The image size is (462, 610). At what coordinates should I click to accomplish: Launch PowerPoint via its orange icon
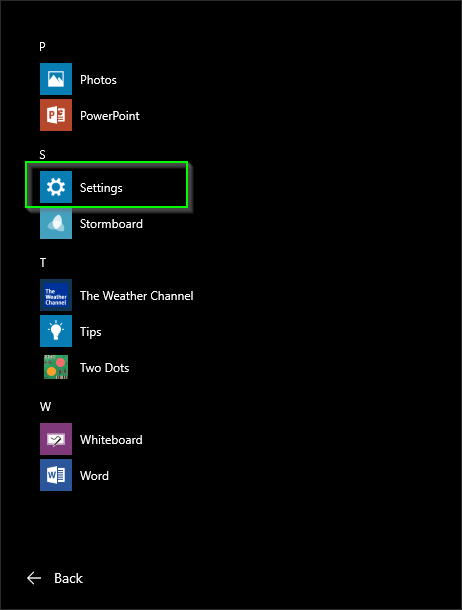coord(56,115)
